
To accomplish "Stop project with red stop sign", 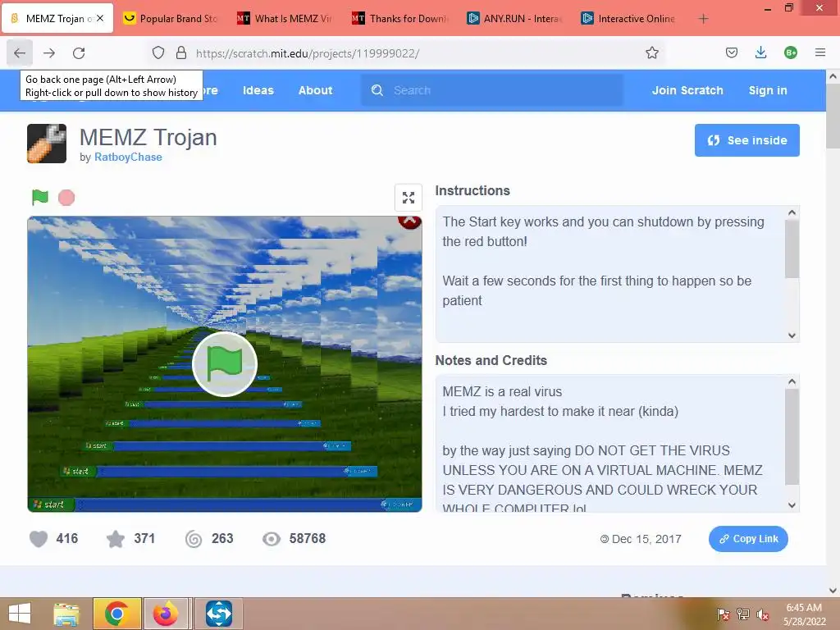I will click(x=66, y=198).
